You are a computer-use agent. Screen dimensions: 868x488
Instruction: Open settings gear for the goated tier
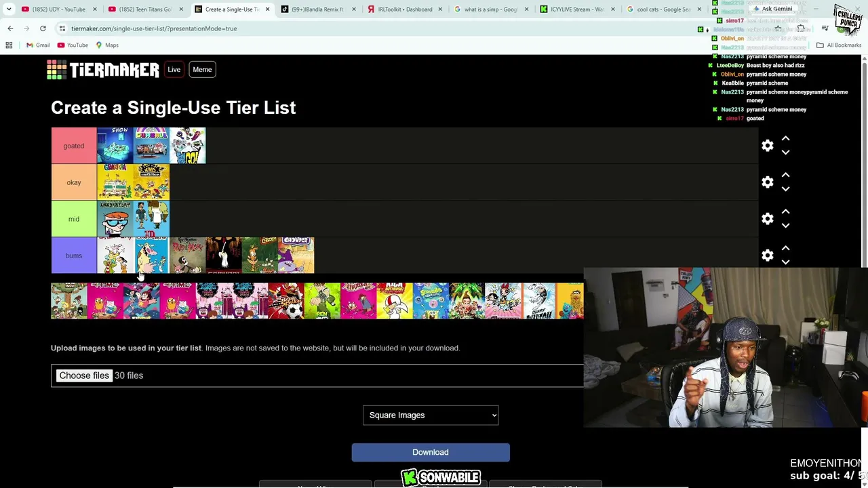(x=768, y=146)
